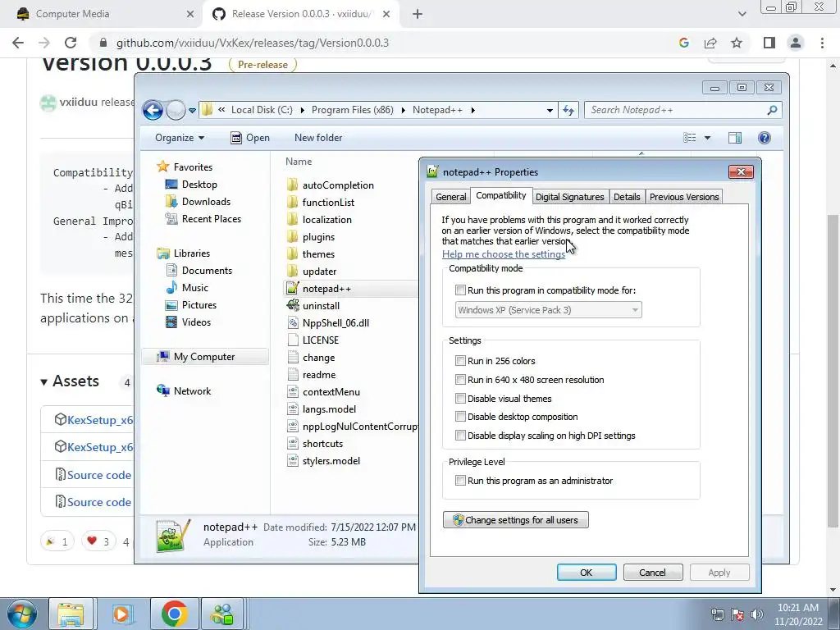840x630 pixels.
Task: Select the LICENSE file
Action: (x=321, y=340)
